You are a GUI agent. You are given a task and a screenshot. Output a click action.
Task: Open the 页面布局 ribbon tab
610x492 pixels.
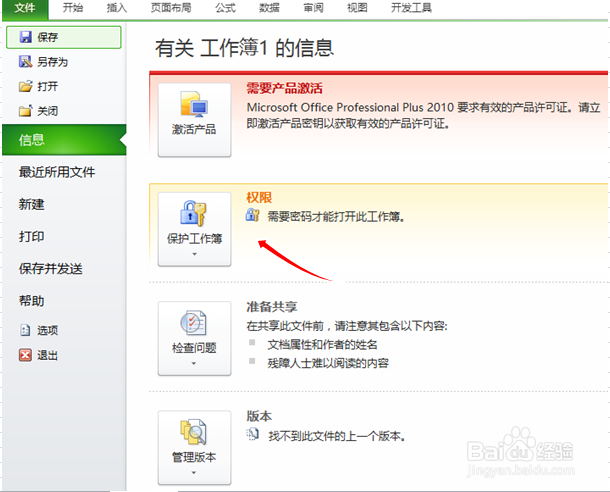pyautogui.click(x=171, y=8)
